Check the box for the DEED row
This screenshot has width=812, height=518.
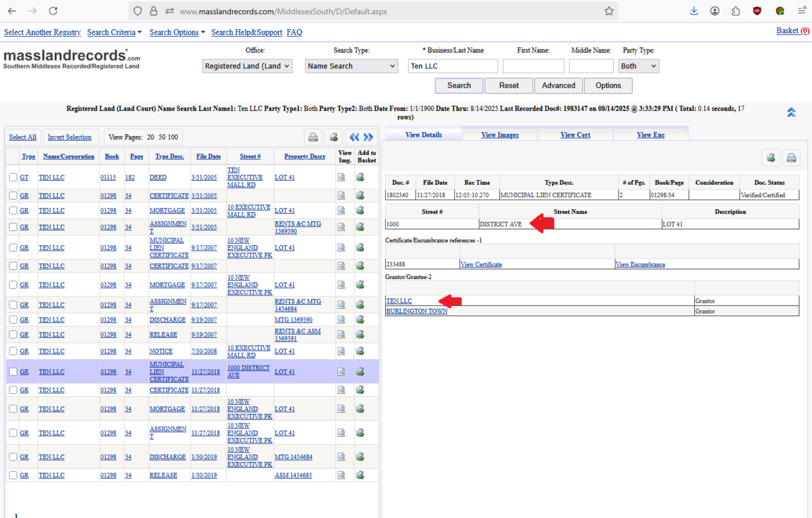[13, 177]
